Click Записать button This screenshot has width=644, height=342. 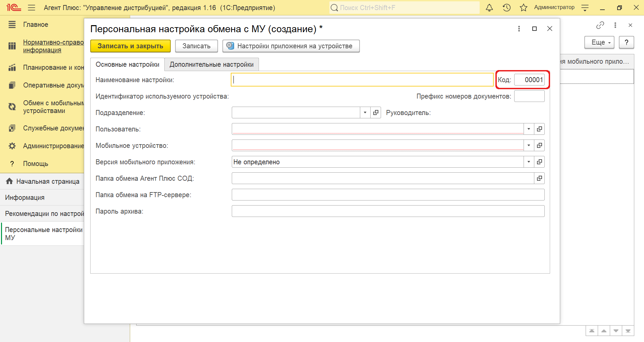pyautogui.click(x=197, y=46)
